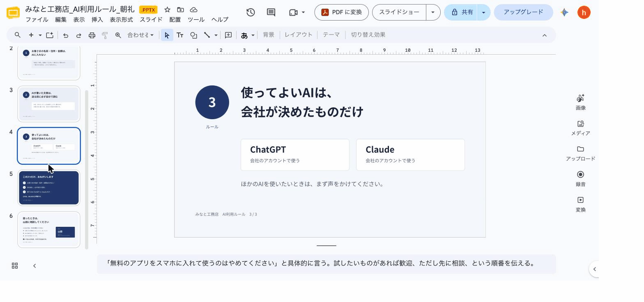Select the shape tool
This screenshot has width=644, height=302.
(x=193, y=35)
